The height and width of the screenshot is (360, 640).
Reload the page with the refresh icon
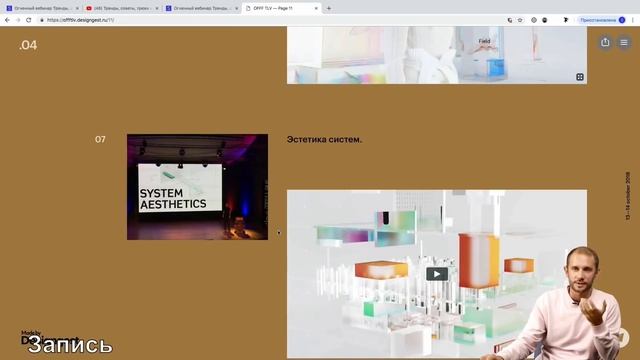coord(29,20)
